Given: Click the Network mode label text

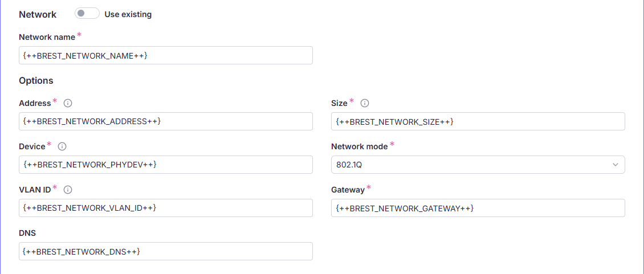Looking at the screenshot, I should click(359, 146).
